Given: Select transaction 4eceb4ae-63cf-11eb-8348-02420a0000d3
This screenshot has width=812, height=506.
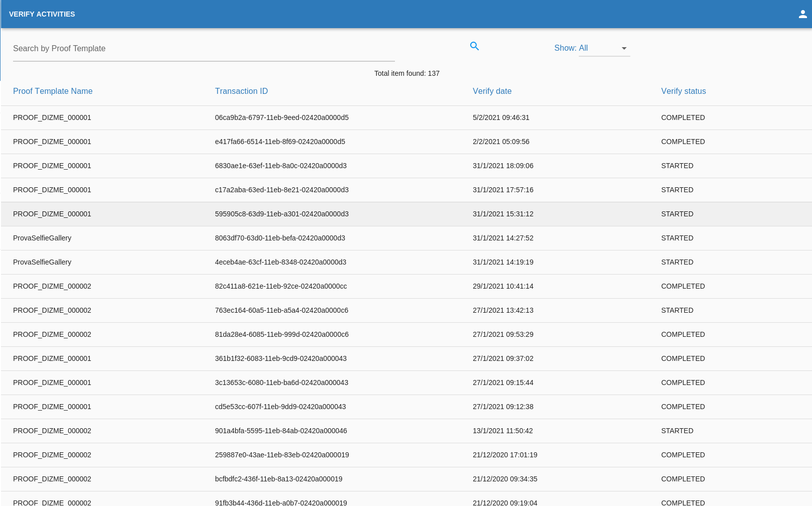Looking at the screenshot, I should pos(280,262).
